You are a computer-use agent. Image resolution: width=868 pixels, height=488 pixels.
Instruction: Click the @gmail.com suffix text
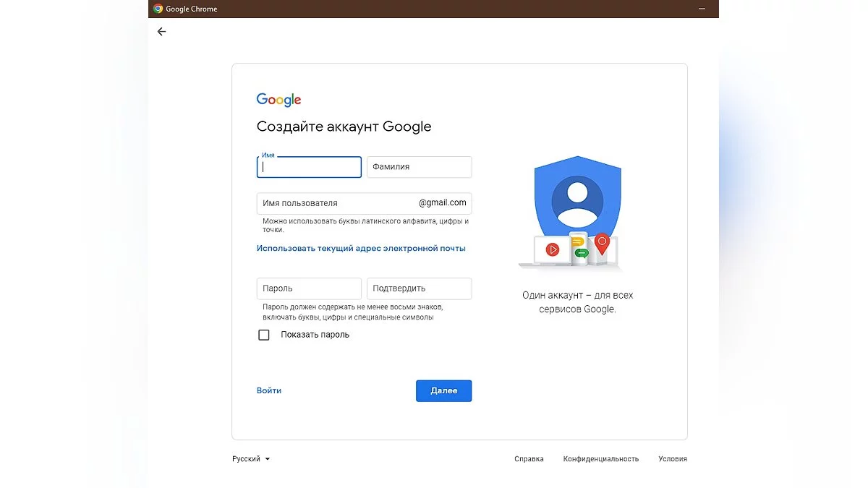[443, 202]
